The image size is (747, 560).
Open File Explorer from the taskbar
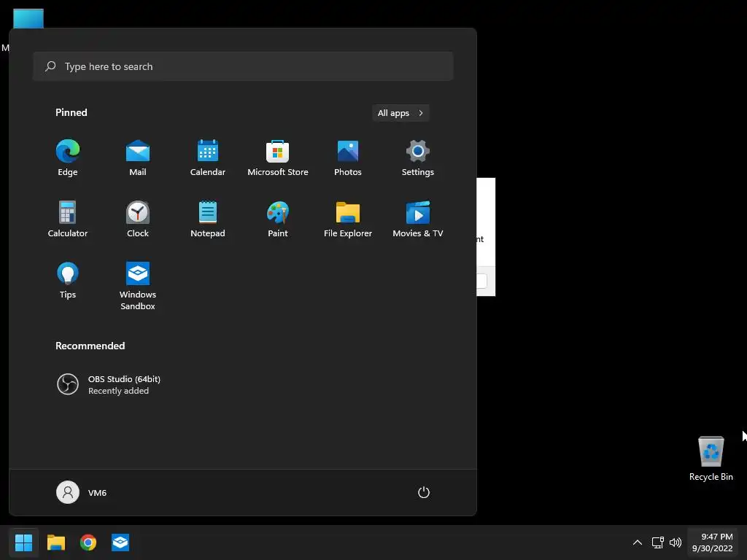coord(55,542)
